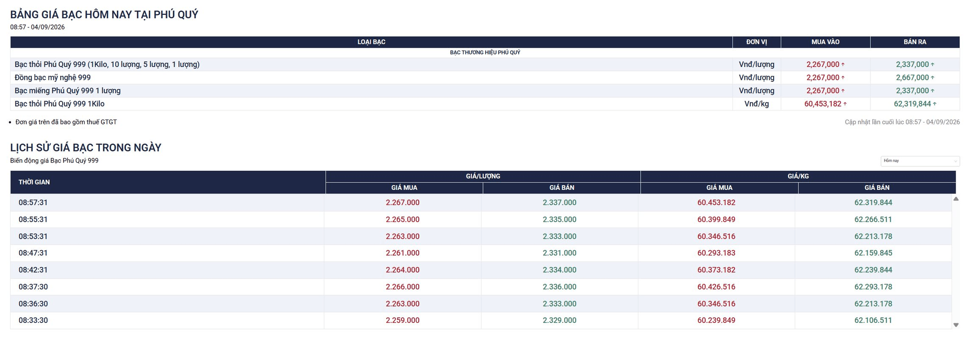The image size is (980, 342).
Task: Click 'GIÁ MUA' header under GIÁ/LƯỢNG
Action: [404, 188]
